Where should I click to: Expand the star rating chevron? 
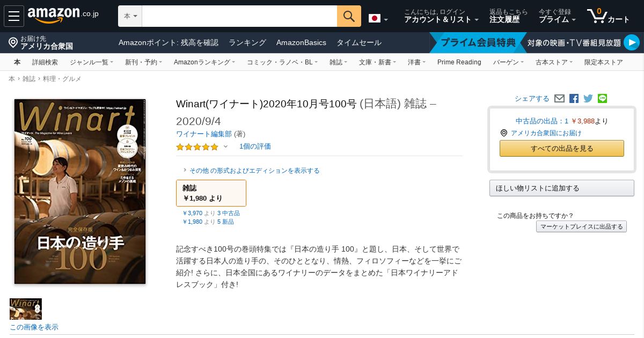(225, 146)
